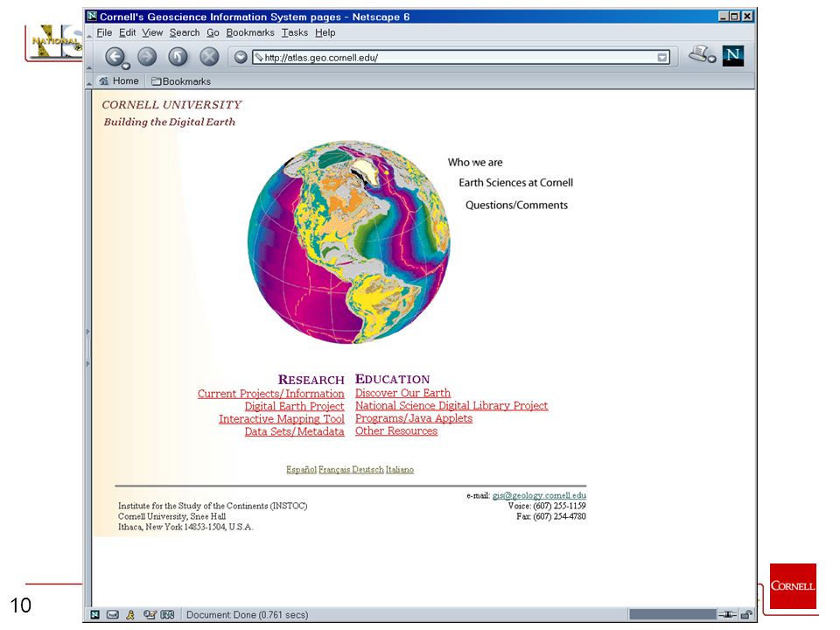The image size is (840, 630).
Task: Switch to the Deutsch version
Action: click(368, 470)
